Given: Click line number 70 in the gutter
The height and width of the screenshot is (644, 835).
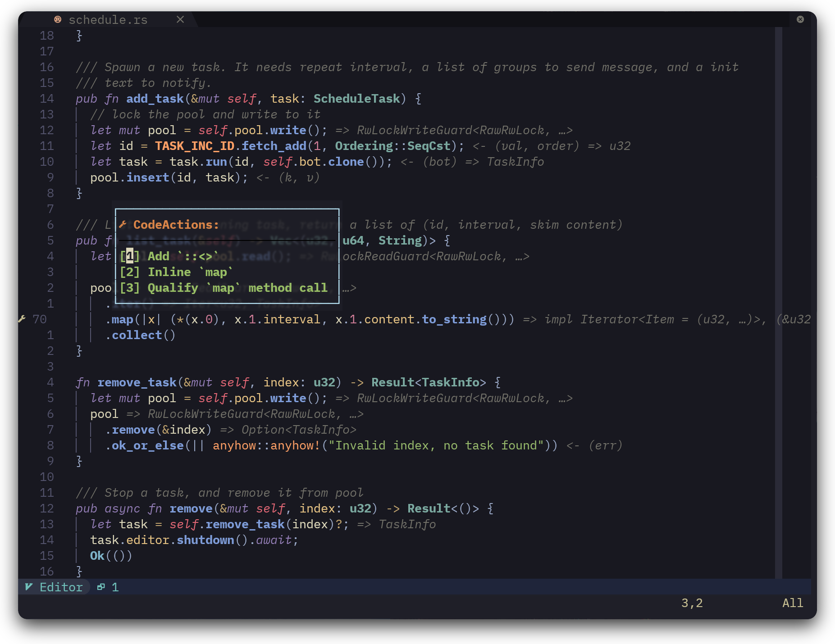Looking at the screenshot, I should pyautogui.click(x=40, y=319).
